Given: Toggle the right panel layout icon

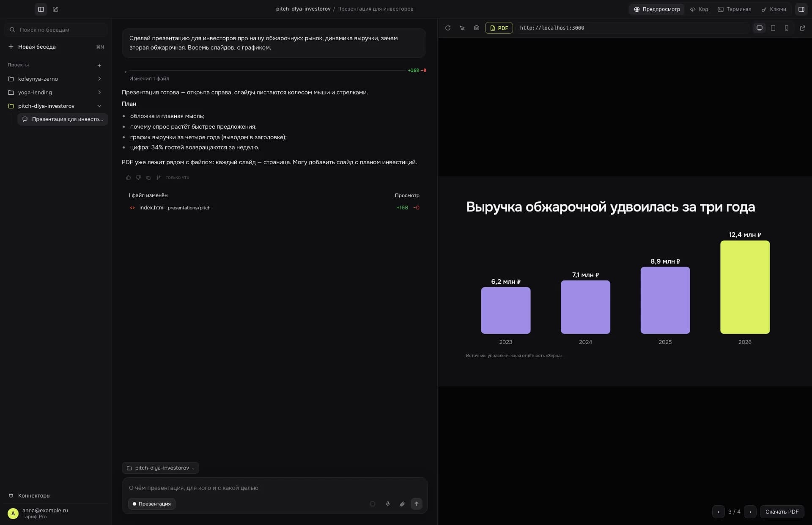Looking at the screenshot, I should point(801,9).
